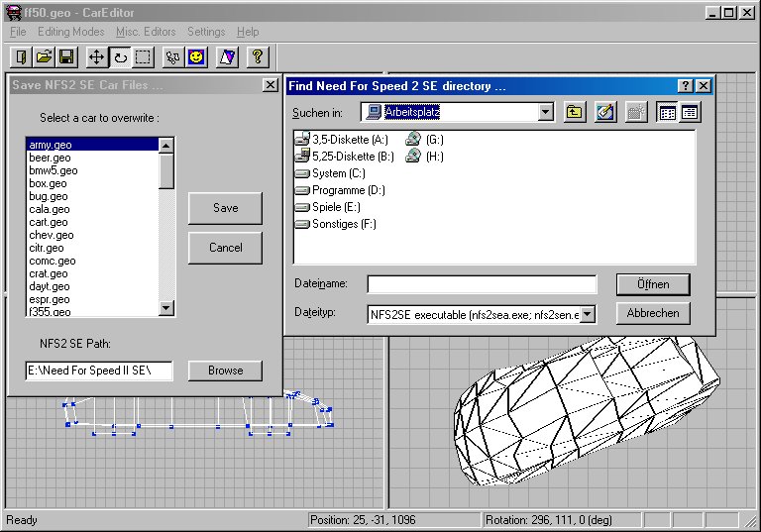Click the Browse button
The image size is (761, 532).
225,371
